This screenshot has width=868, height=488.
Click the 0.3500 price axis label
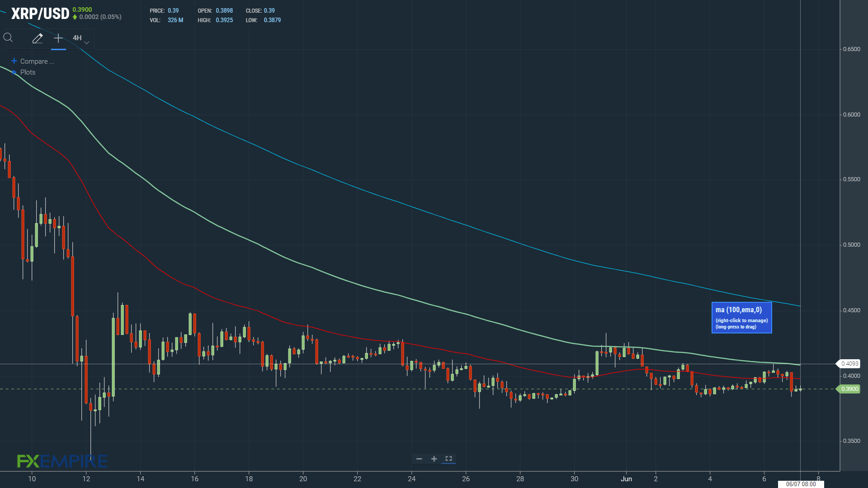coord(852,441)
